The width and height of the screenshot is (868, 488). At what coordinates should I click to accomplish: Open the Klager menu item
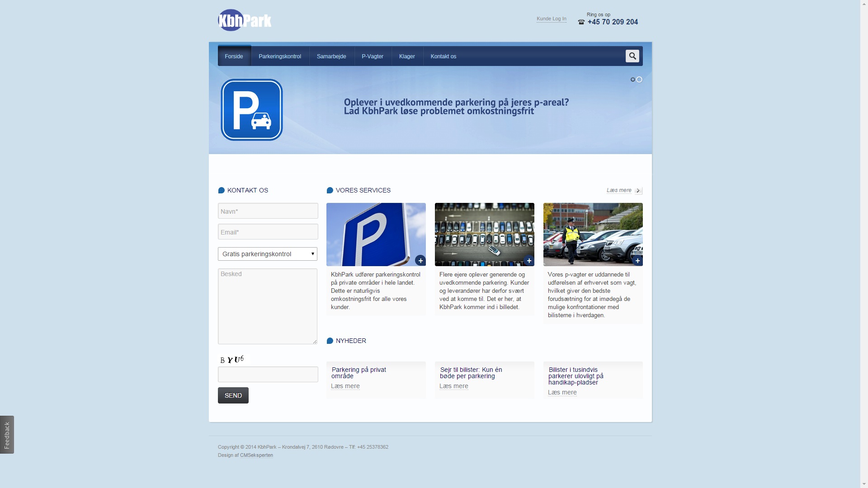tap(407, 56)
